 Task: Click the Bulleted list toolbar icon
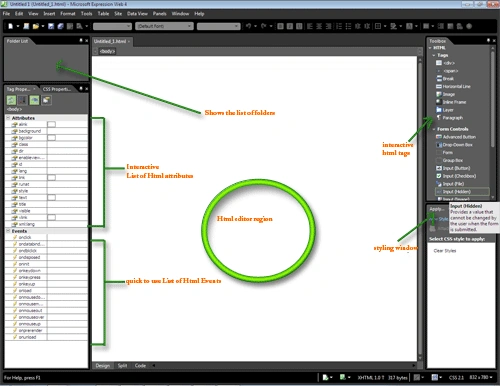[x=348, y=26]
